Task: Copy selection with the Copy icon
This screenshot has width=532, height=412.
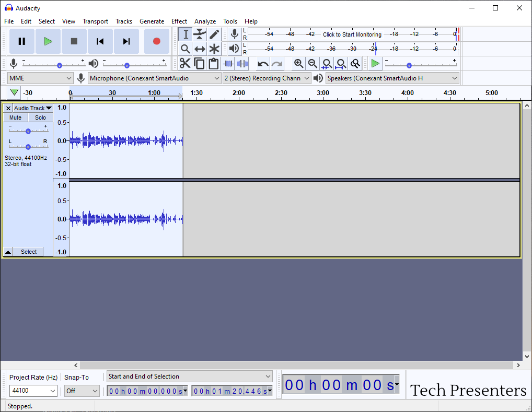Action: click(x=199, y=63)
